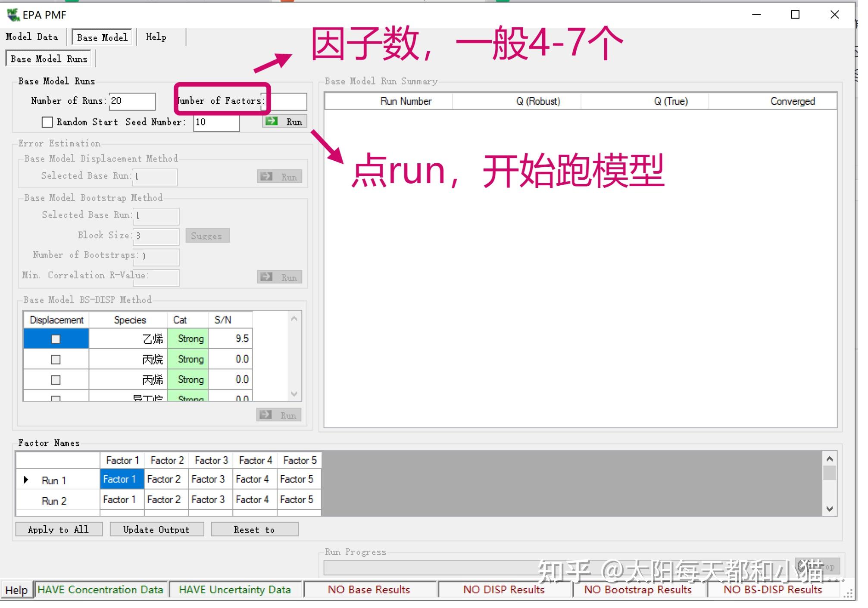Enable the Random Start checkbox
Screen dimensions: 868x608
pyautogui.click(x=47, y=122)
